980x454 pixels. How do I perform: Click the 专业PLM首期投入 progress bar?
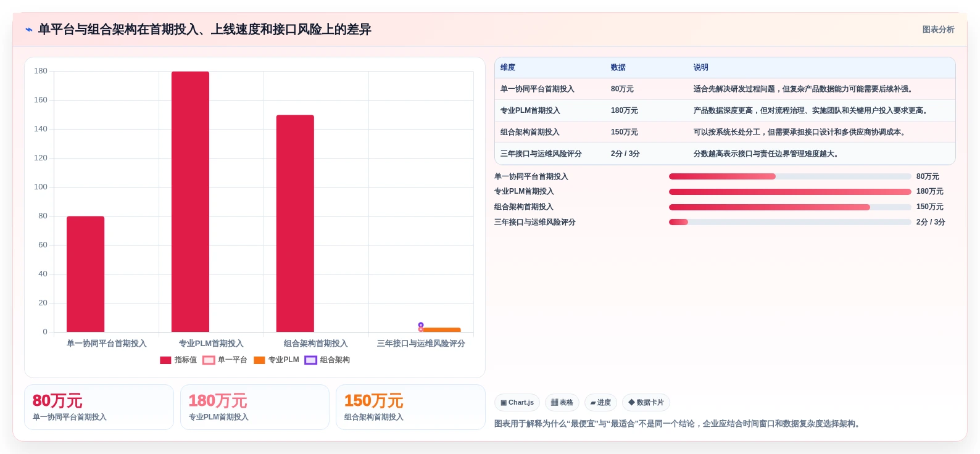[790, 192]
